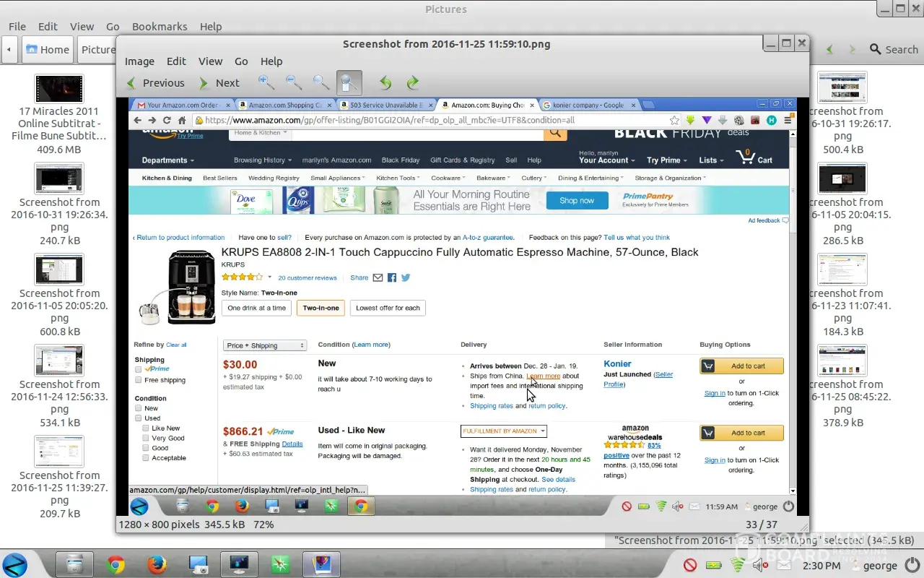
Task: Switch to the file manager in the taskbar
Action: [x=74, y=564]
